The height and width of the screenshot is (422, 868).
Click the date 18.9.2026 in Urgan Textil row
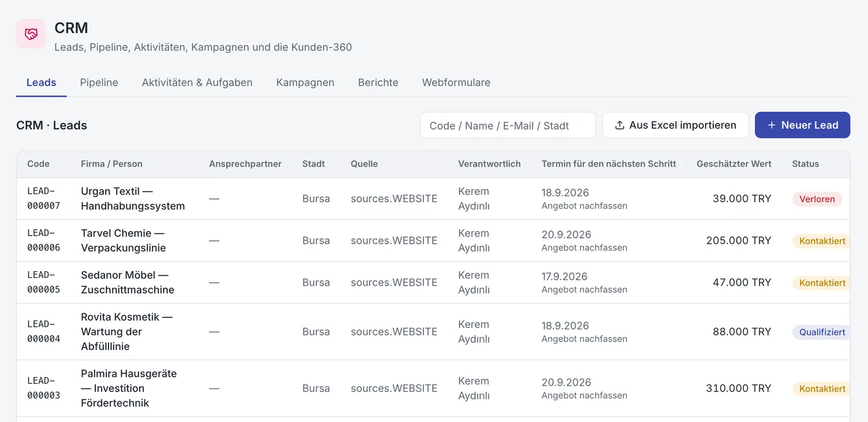coord(566,192)
